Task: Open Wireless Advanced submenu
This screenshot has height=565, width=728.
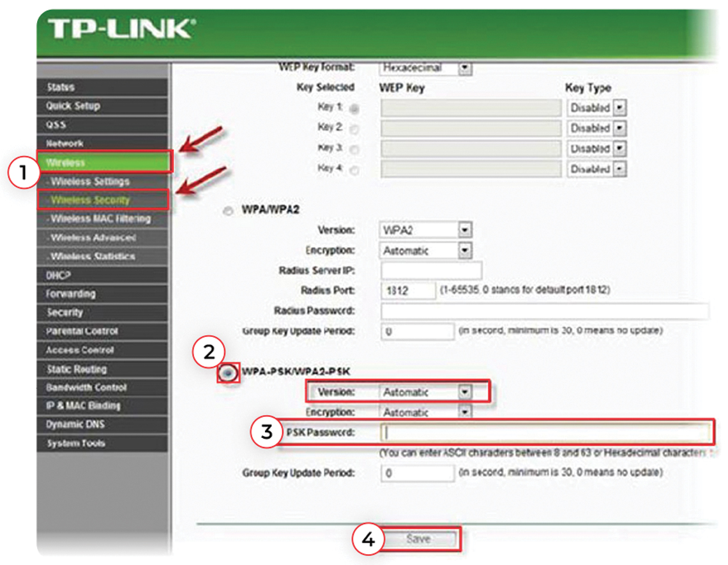Action: click(x=102, y=237)
